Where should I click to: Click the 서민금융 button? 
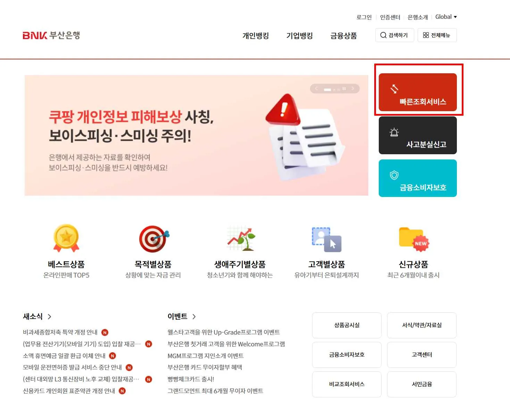[x=422, y=384]
